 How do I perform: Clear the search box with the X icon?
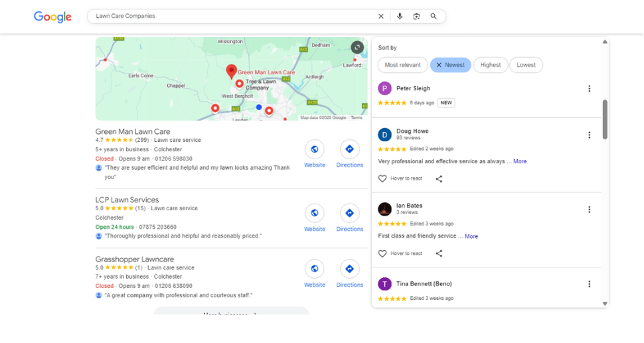coord(380,17)
